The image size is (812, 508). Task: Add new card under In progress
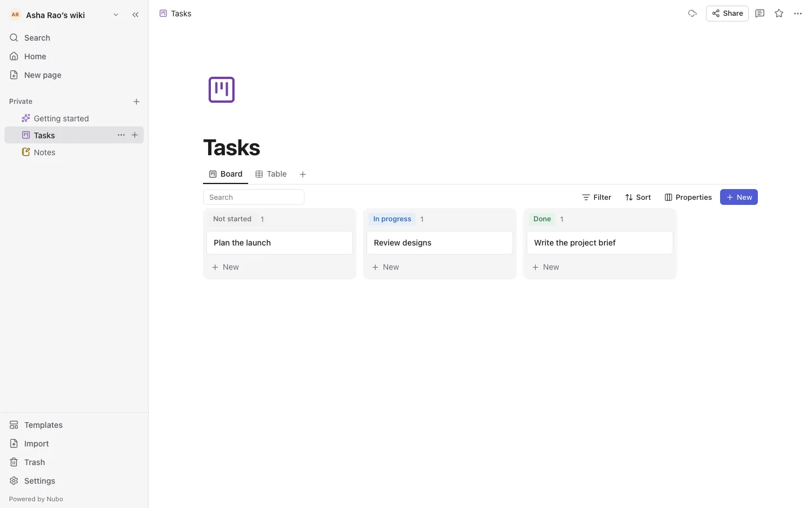440,267
